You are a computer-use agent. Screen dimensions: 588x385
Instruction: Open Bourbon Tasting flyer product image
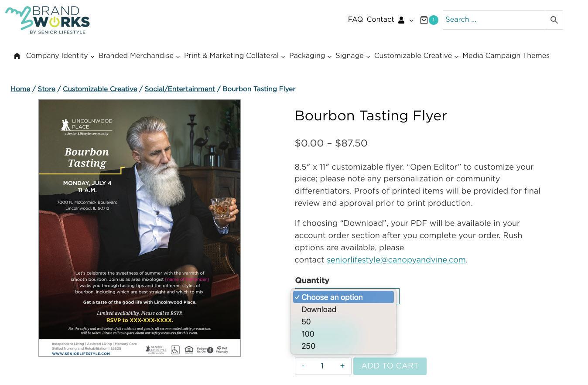(x=140, y=228)
